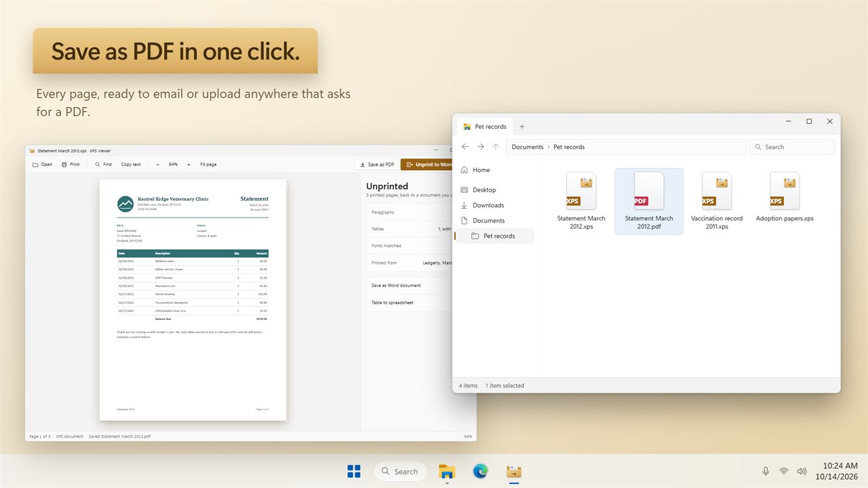Image resolution: width=868 pixels, height=488 pixels.
Task: Click the Paragraphs row in Unprinted panel
Action: (x=409, y=212)
